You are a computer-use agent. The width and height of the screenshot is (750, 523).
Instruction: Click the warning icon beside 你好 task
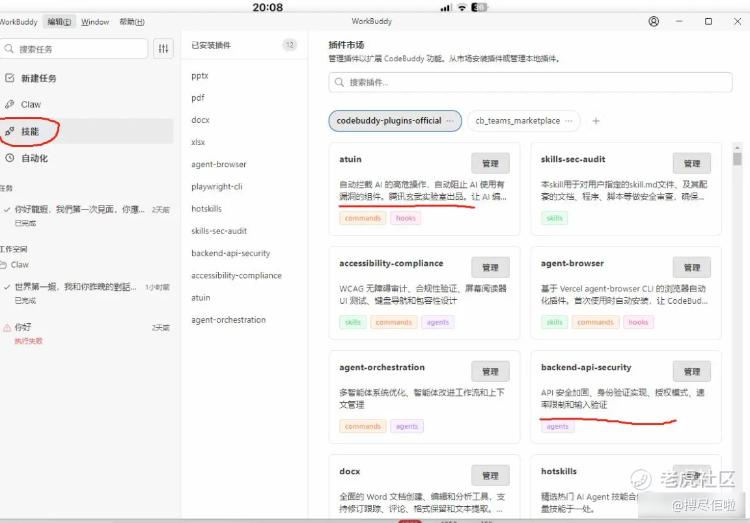(7, 328)
